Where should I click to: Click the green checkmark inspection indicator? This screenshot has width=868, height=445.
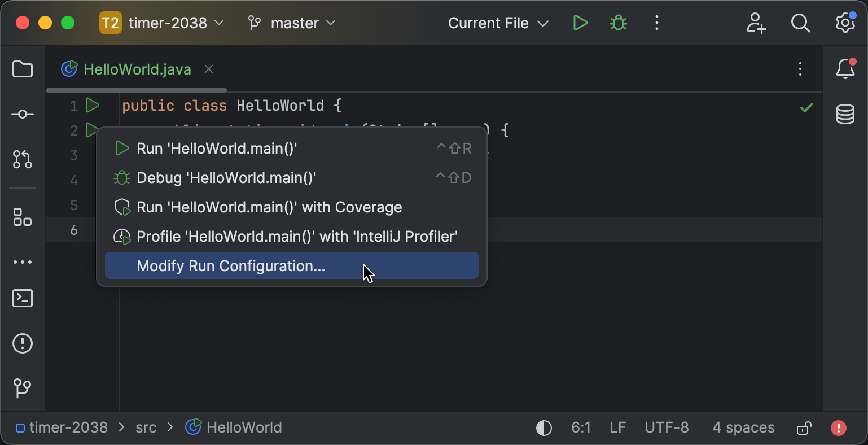(x=806, y=107)
